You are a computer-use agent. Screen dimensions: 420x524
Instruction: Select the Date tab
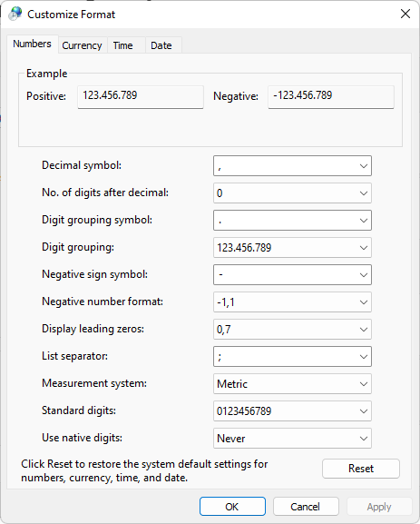pos(161,45)
